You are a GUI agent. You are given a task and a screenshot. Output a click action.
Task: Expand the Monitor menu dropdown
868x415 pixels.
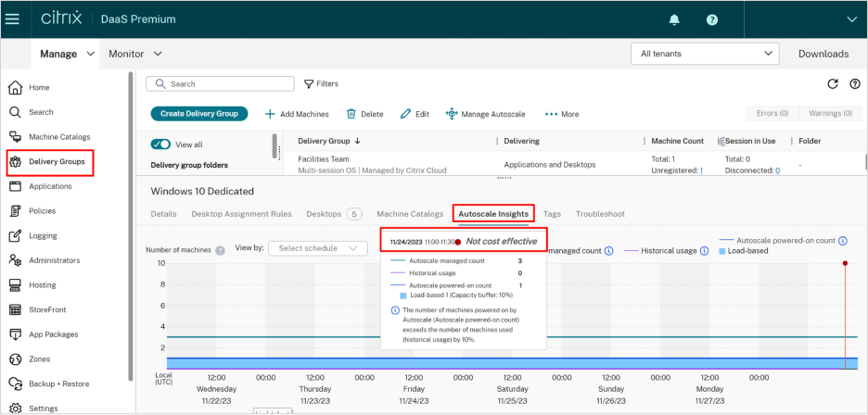(135, 54)
